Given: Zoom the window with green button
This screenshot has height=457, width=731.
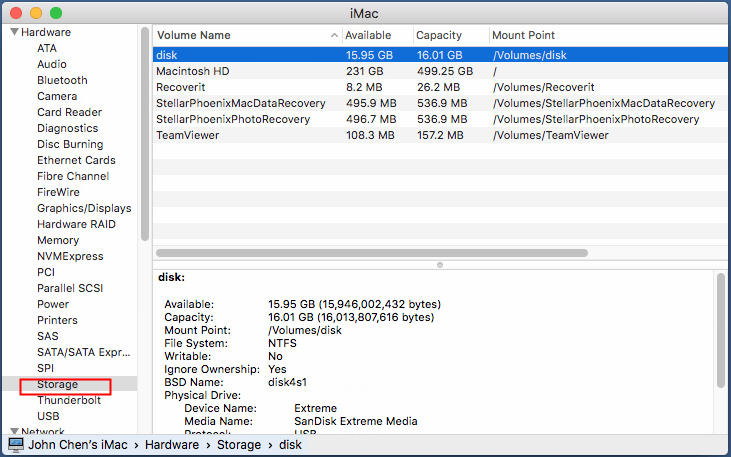Looking at the screenshot, I should click(x=56, y=13).
